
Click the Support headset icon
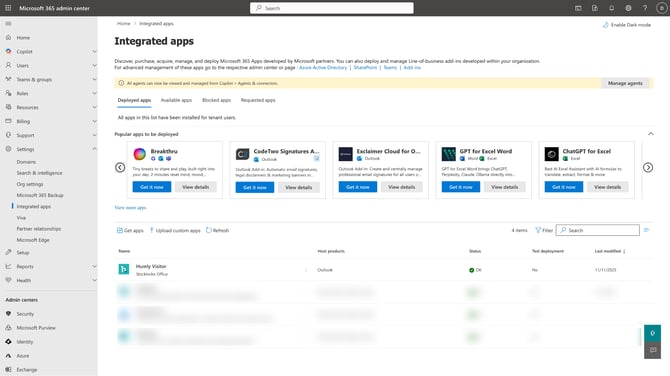pos(9,135)
